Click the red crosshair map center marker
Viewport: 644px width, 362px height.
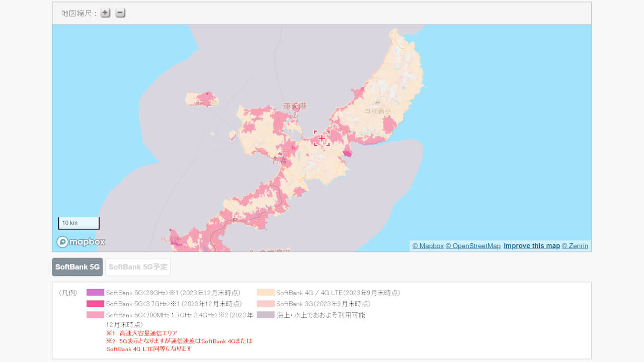tap(322, 138)
